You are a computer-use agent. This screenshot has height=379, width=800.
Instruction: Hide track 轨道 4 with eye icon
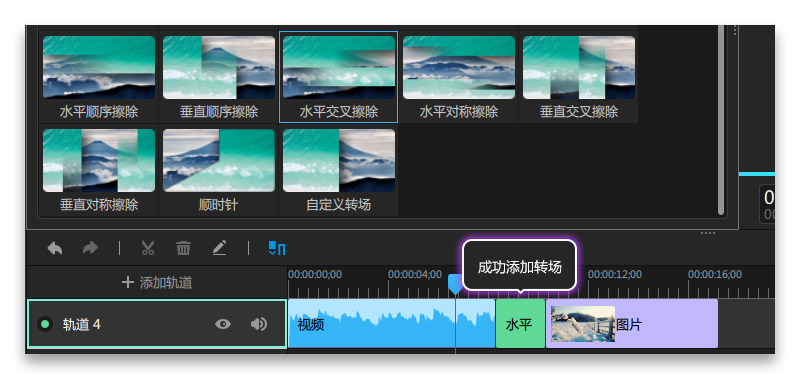(x=223, y=324)
